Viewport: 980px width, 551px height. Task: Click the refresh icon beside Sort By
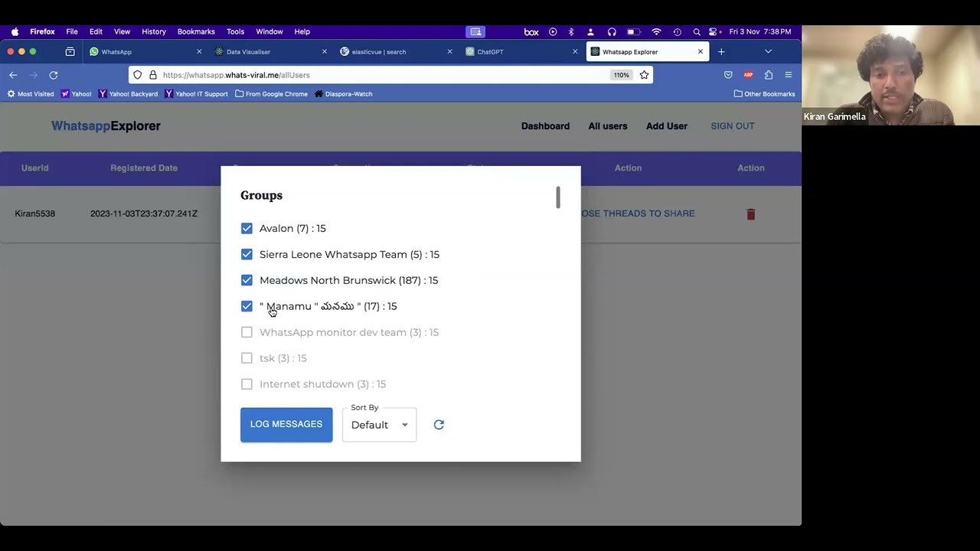[x=439, y=425]
